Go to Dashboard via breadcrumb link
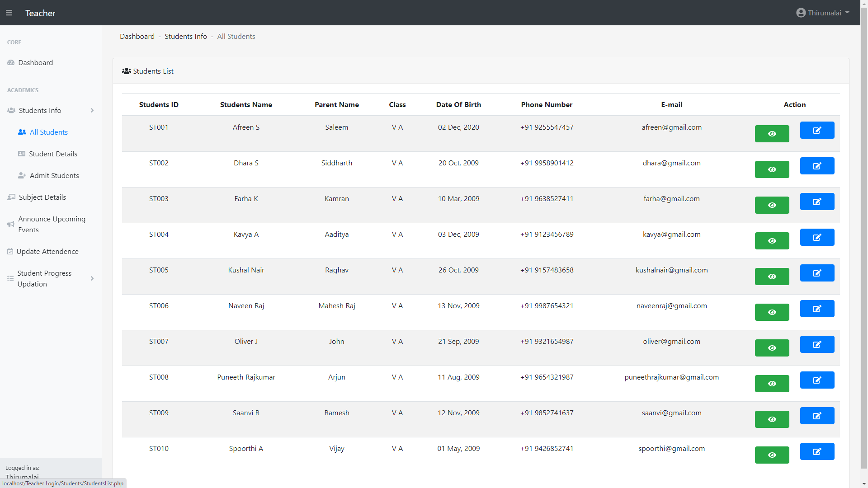Image resolution: width=868 pixels, height=488 pixels. click(x=137, y=37)
